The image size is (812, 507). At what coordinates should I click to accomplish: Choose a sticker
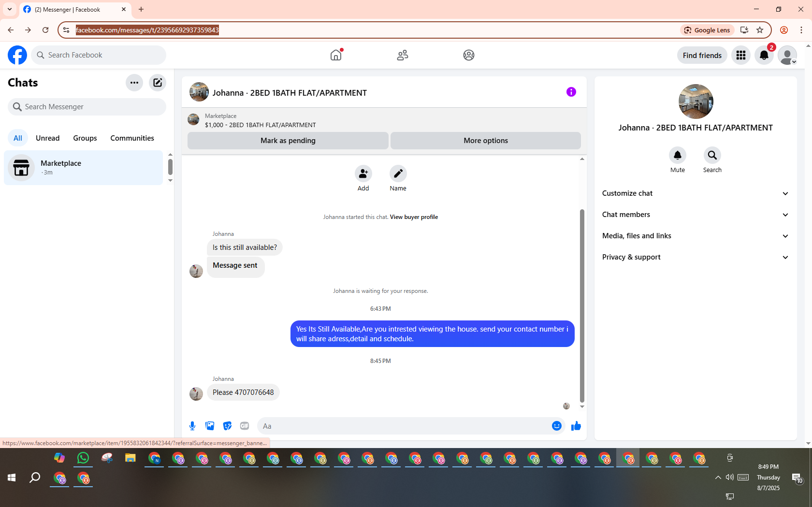pyautogui.click(x=227, y=426)
